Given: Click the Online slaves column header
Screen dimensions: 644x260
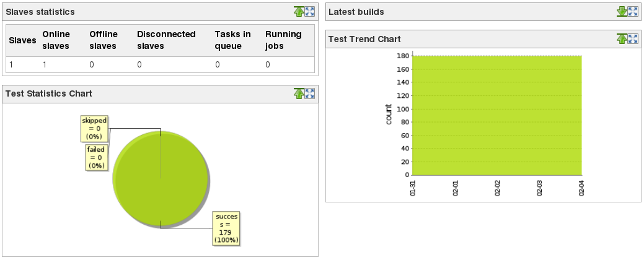Looking at the screenshot, I should coord(56,40).
